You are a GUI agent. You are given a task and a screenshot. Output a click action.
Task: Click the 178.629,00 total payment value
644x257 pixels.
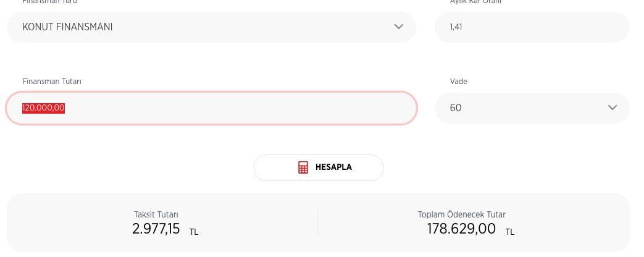tap(461, 229)
